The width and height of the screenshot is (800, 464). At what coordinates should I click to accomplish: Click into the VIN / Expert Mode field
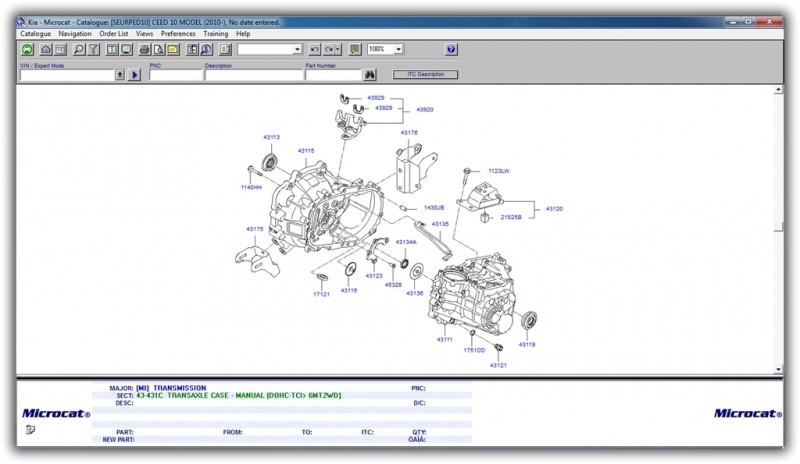tap(67, 75)
